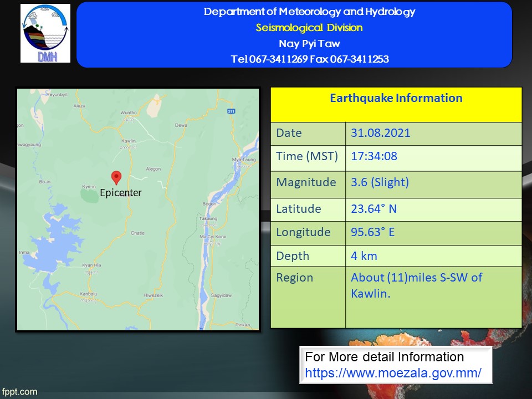Click the "Sagyidaw" label on map

click(x=221, y=295)
